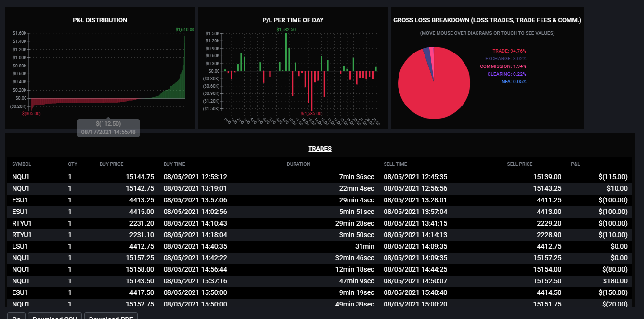Select ESU1 in the row with buy price 4415.00
644x319 pixels.
pyautogui.click(x=21, y=212)
